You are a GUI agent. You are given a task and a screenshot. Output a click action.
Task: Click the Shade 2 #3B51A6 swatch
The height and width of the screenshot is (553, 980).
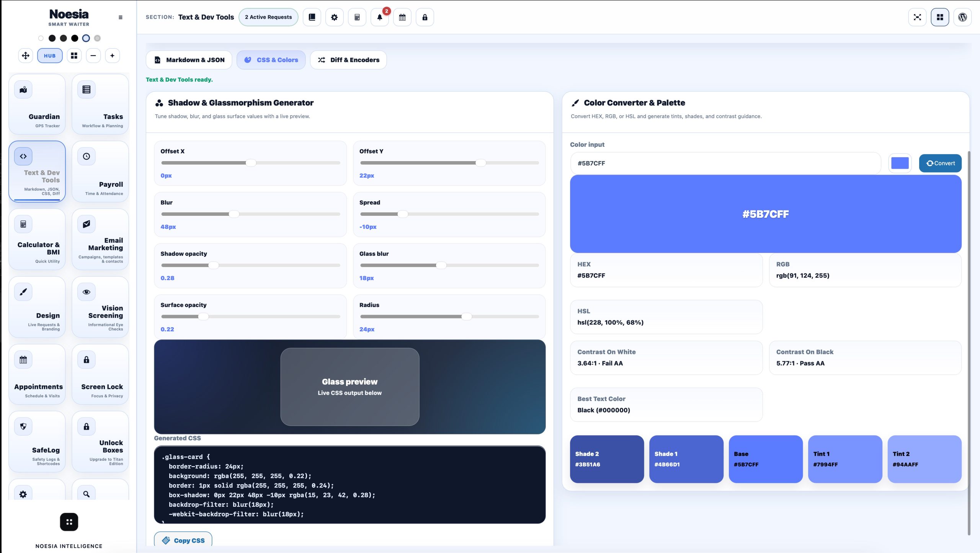(607, 459)
